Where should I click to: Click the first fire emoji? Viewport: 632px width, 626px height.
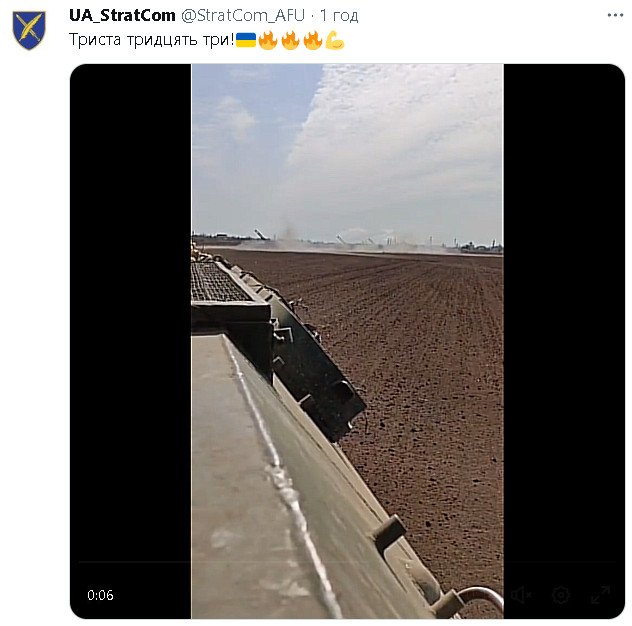click(268, 40)
